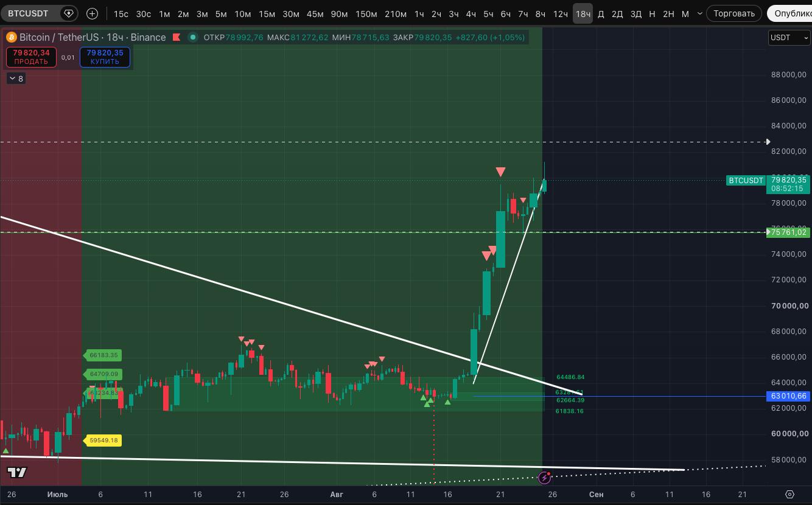Switch the chart to 12ч interval
This screenshot has height=505, width=812.
561,13
